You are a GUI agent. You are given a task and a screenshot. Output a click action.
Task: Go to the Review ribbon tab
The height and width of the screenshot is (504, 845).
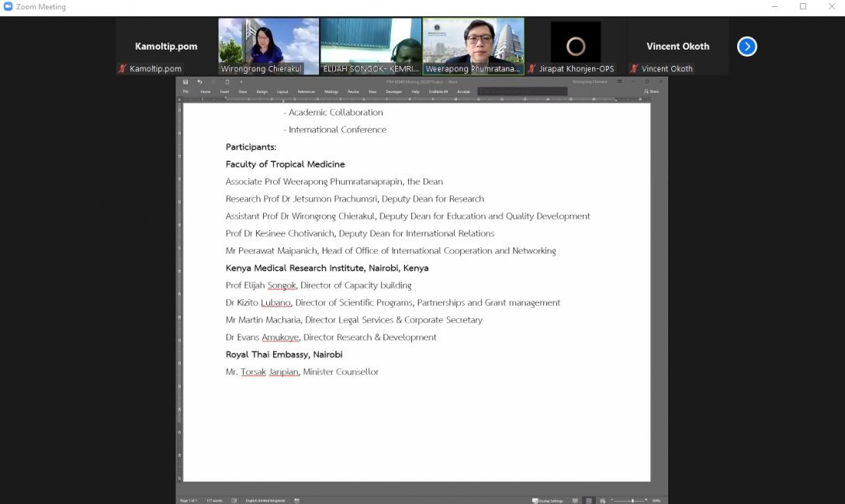tap(354, 91)
